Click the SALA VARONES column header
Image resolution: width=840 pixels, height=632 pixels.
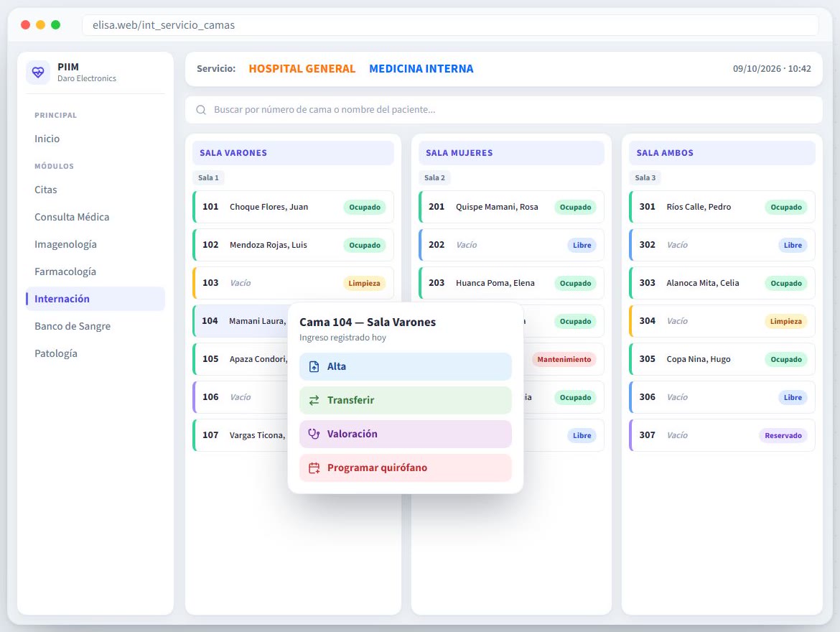point(293,153)
